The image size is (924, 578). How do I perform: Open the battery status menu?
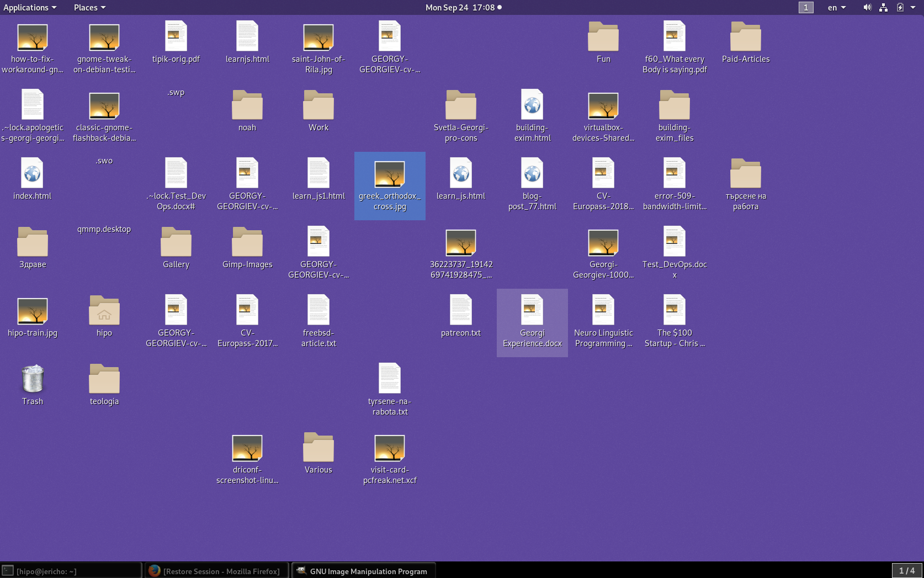point(901,7)
